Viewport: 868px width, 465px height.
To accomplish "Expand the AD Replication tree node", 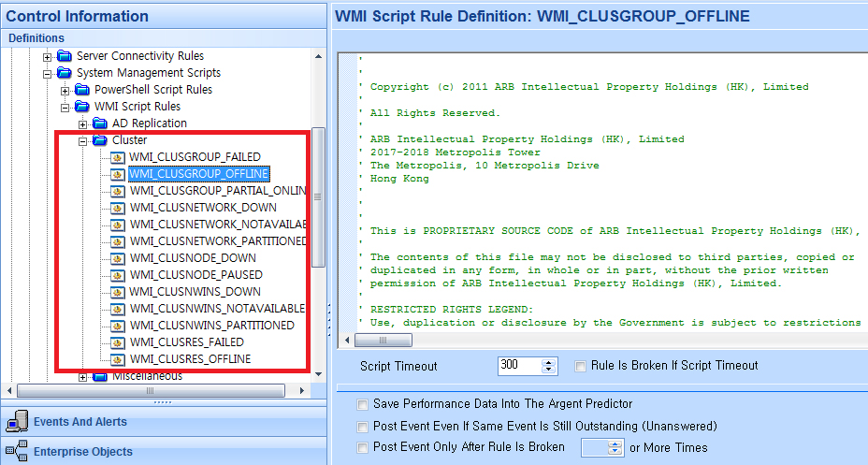I will 83,124.
